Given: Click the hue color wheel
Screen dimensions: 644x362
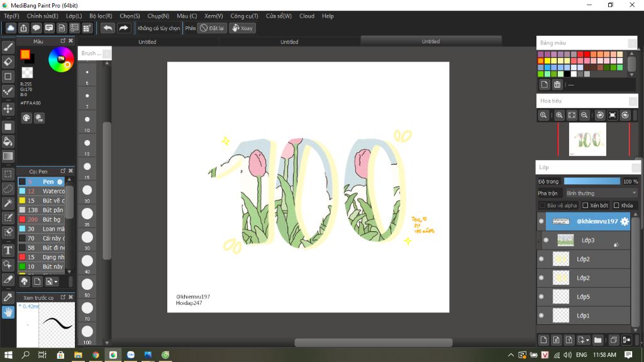Looking at the screenshot, I should [61, 60].
